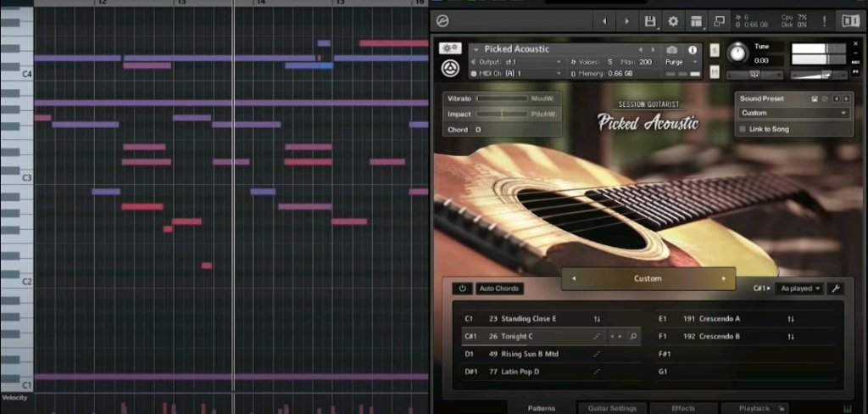Enable the Link to Song checkbox
This screenshot has height=414, width=868.
pos(743,129)
